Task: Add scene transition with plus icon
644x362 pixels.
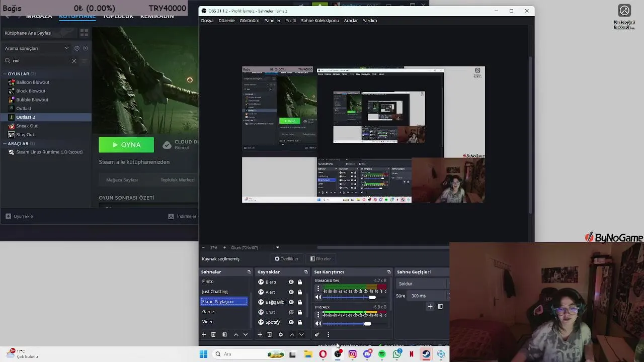Action: [x=430, y=306]
